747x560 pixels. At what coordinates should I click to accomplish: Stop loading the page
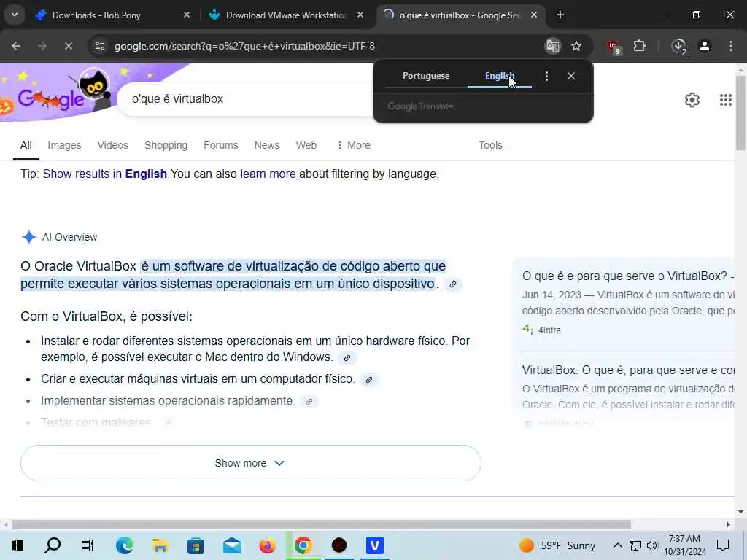[x=68, y=46]
